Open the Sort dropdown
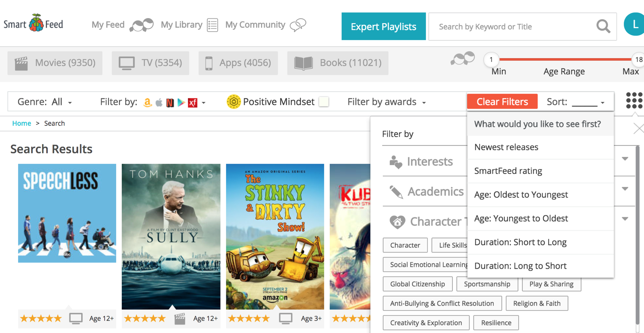Viewport: 644px width, 333px height. coord(576,102)
